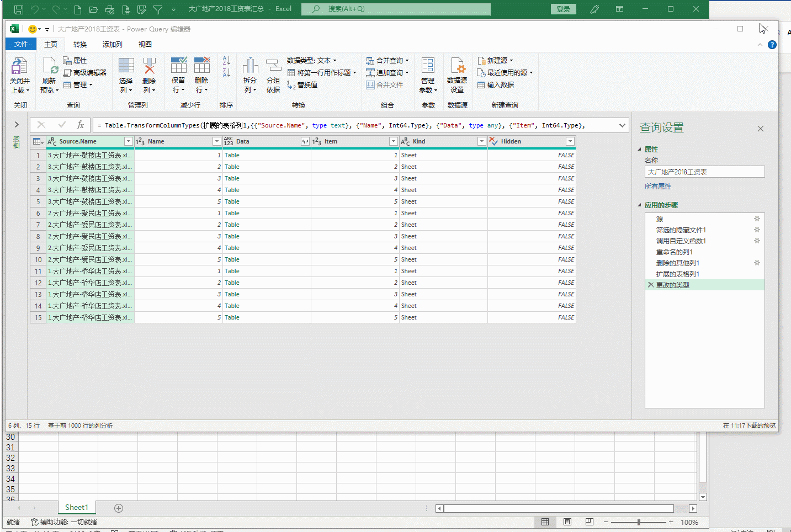
Task: Click the Excel zoom slider handle
Action: click(639, 522)
